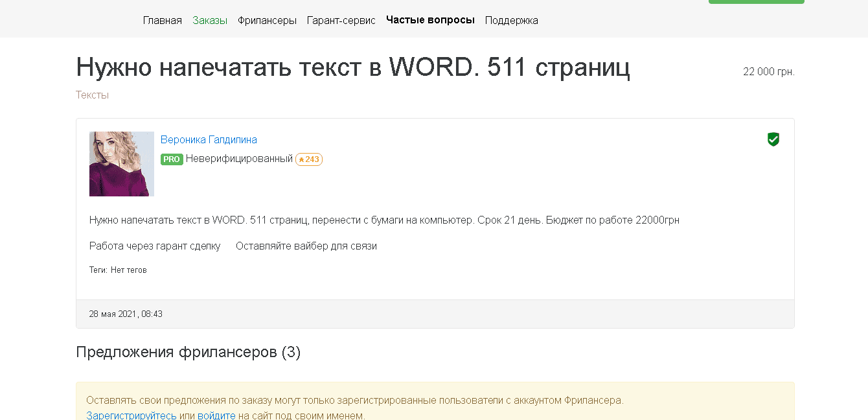This screenshot has height=420, width=868.
Task: Open the Поддержка page
Action: (511, 20)
